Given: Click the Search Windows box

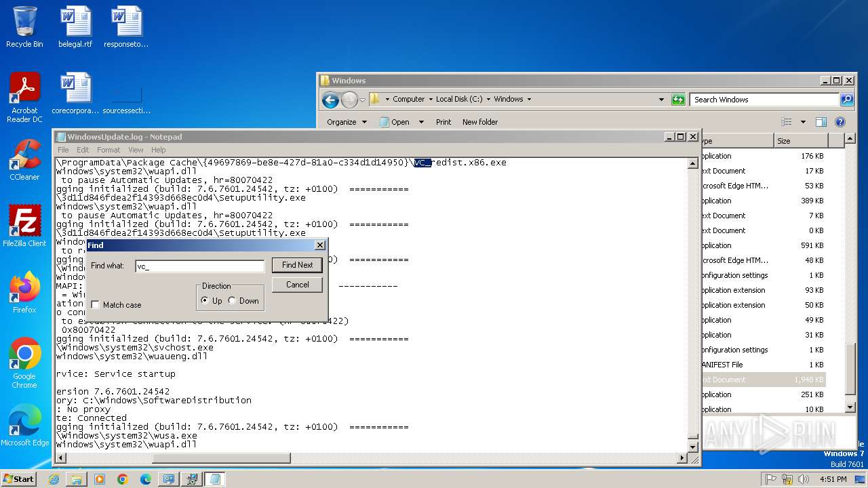Looking at the screenshot, I should [x=765, y=99].
